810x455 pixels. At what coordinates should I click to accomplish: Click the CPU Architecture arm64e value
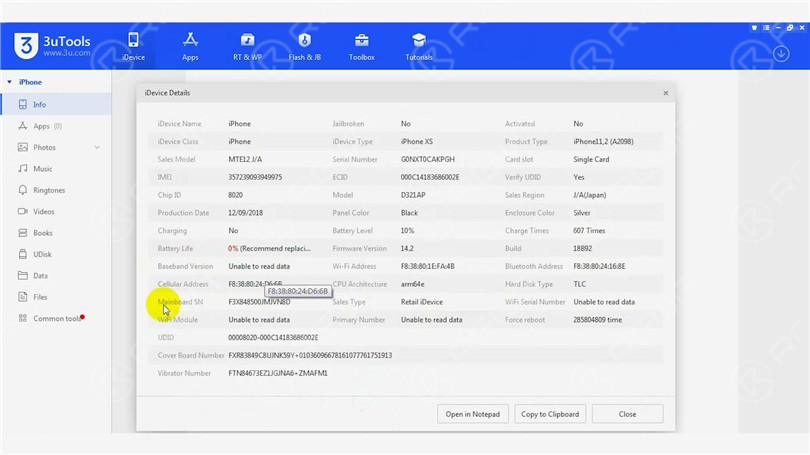[413, 284]
